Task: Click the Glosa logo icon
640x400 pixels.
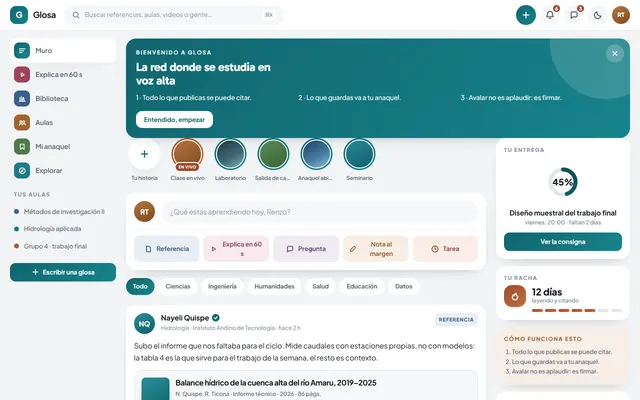Action: tap(19, 15)
